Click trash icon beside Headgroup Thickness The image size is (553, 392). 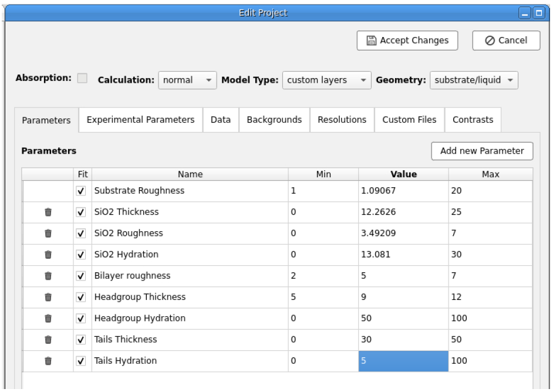coord(48,297)
